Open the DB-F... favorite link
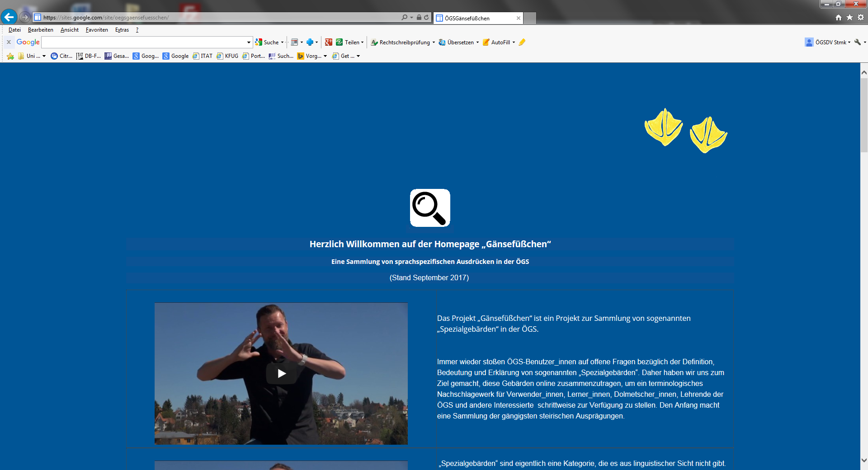 point(89,56)
